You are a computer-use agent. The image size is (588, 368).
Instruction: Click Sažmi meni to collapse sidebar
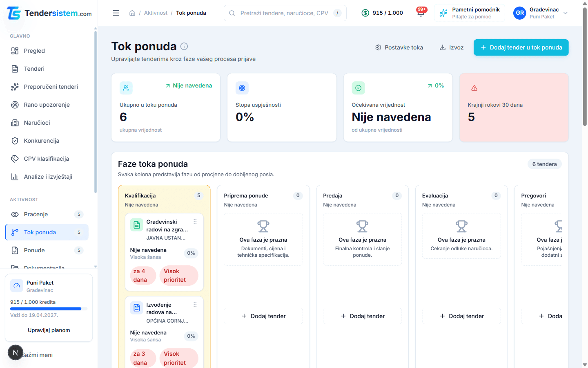[x=38, y=355]
